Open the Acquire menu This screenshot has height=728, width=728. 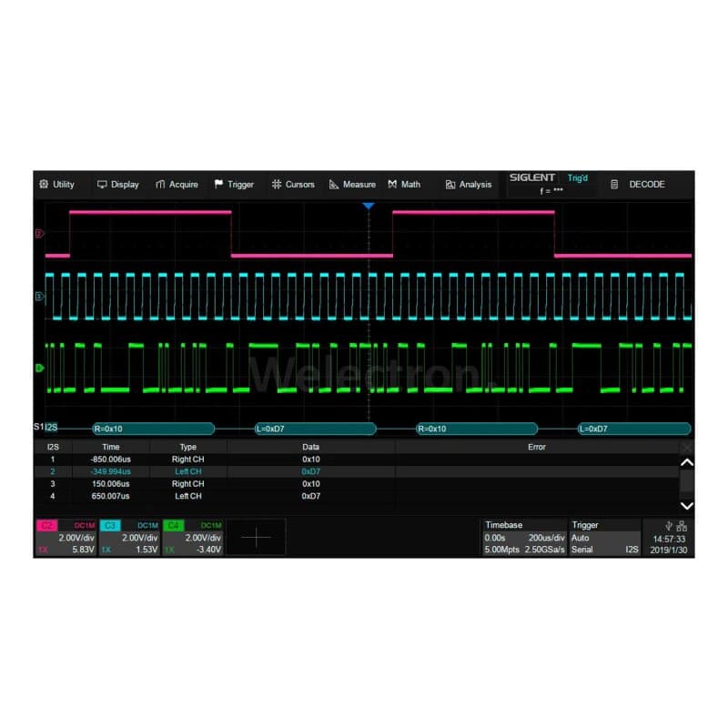(177, 185)
